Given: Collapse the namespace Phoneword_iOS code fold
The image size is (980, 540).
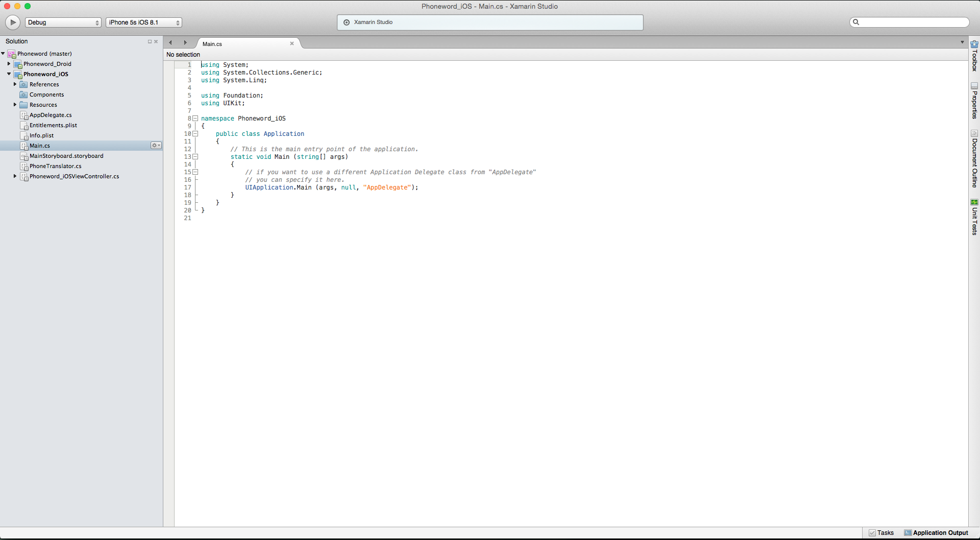Looking at the screenshot, I should 195,119.
